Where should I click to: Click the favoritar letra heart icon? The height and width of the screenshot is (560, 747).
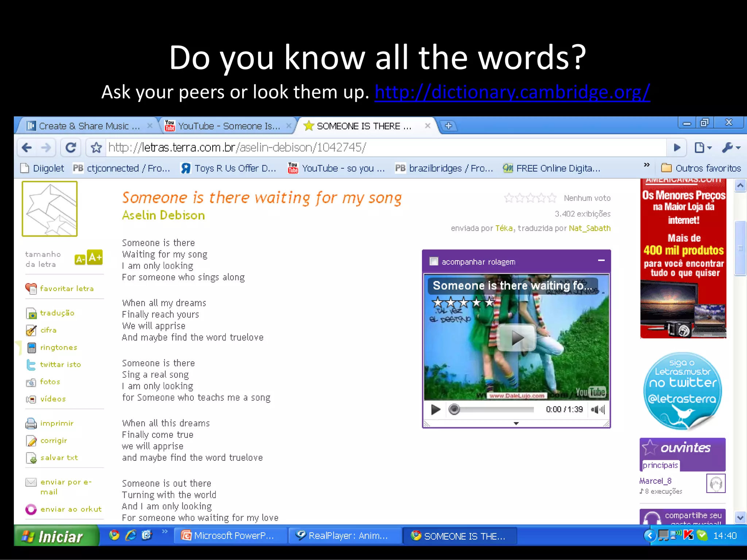click(x=31, y=289)
